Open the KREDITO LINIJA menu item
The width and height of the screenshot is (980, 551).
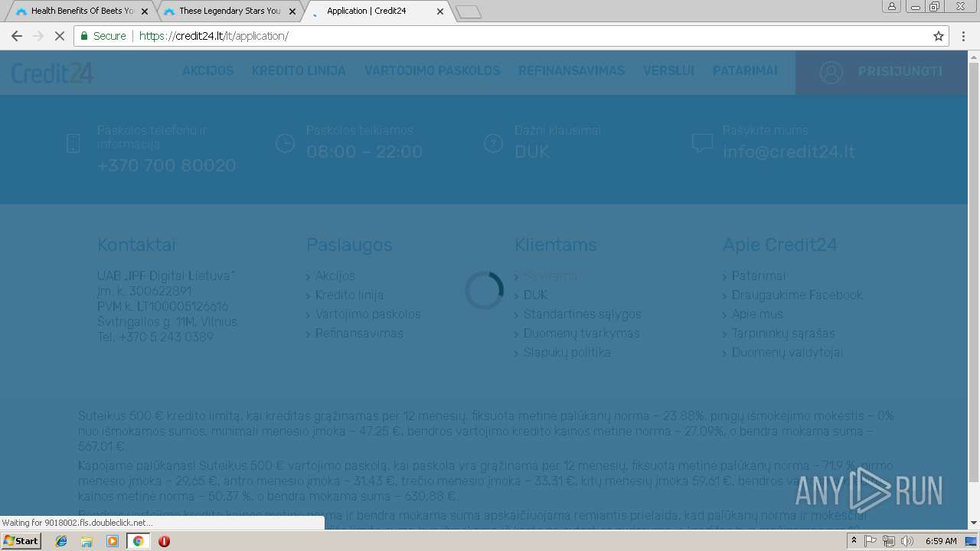coord(299,71)
